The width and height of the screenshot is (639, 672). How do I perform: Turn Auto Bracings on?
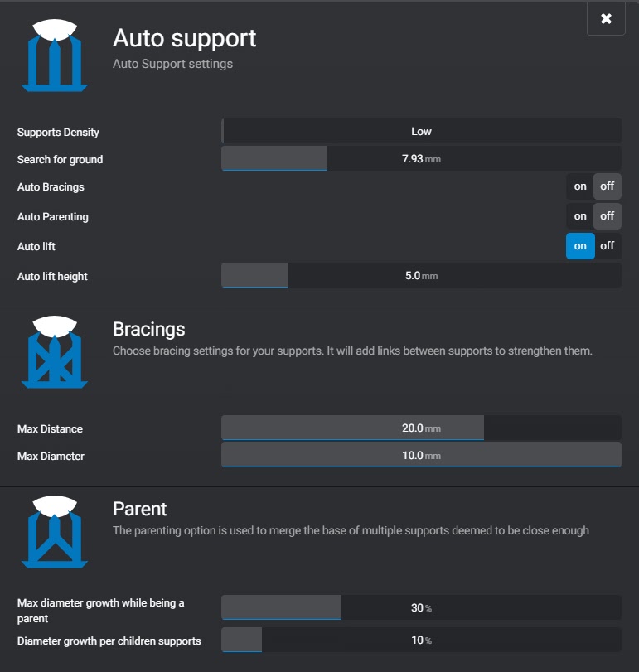(x=580, y=186)
